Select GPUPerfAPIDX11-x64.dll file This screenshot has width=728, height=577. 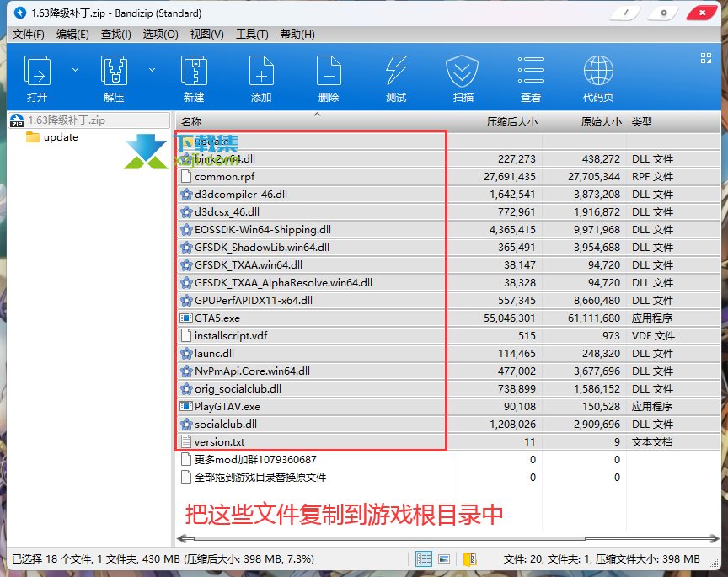[448, 301]
